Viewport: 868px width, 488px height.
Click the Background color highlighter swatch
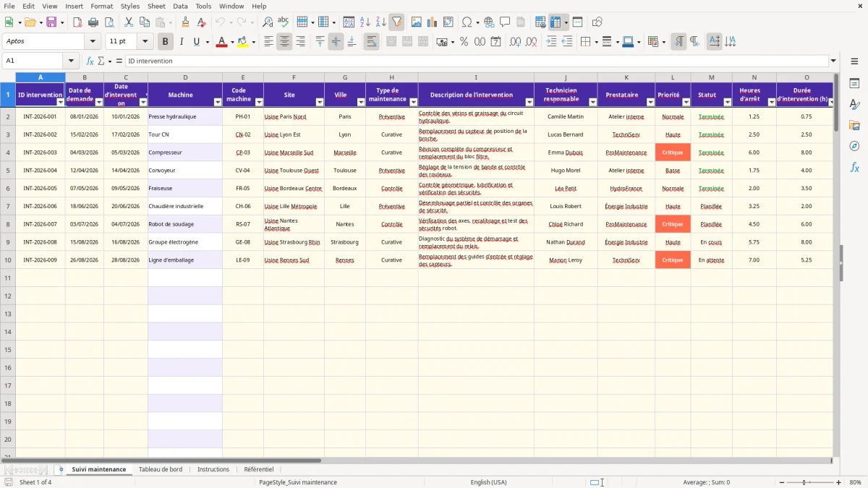coord(243,42)
